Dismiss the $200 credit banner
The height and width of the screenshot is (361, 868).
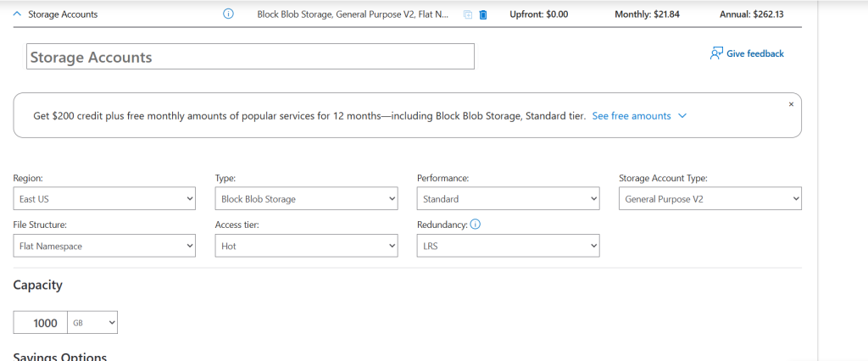791,104
